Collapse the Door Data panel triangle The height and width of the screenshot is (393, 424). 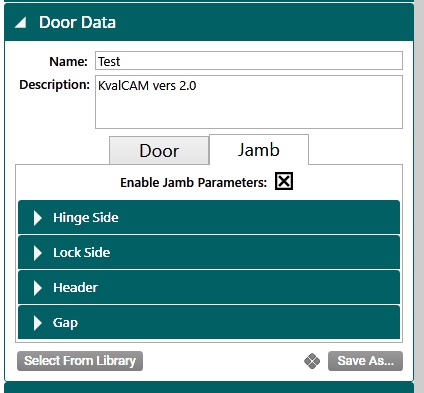coord(21,23)
